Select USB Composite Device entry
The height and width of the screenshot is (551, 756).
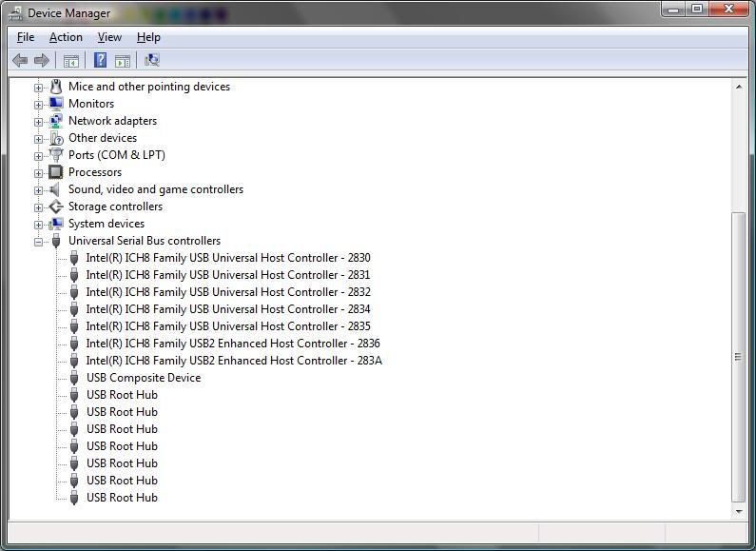144,378
